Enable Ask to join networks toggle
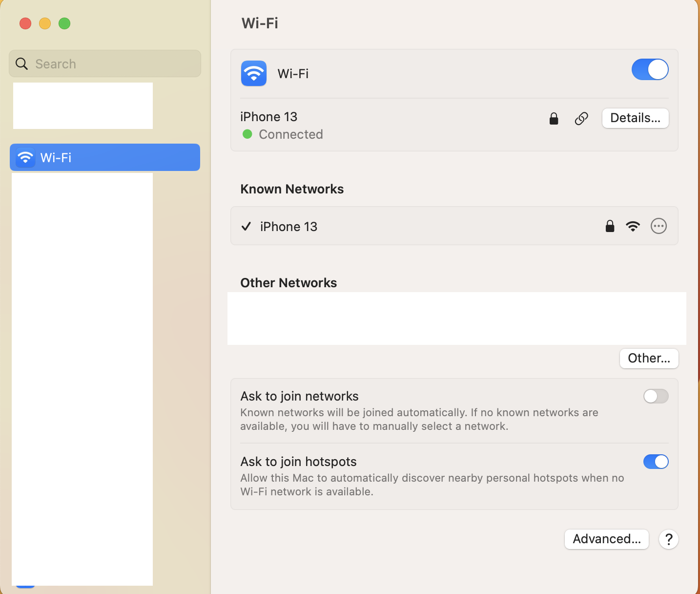This screenshot has width=700, height=594. 656,396
